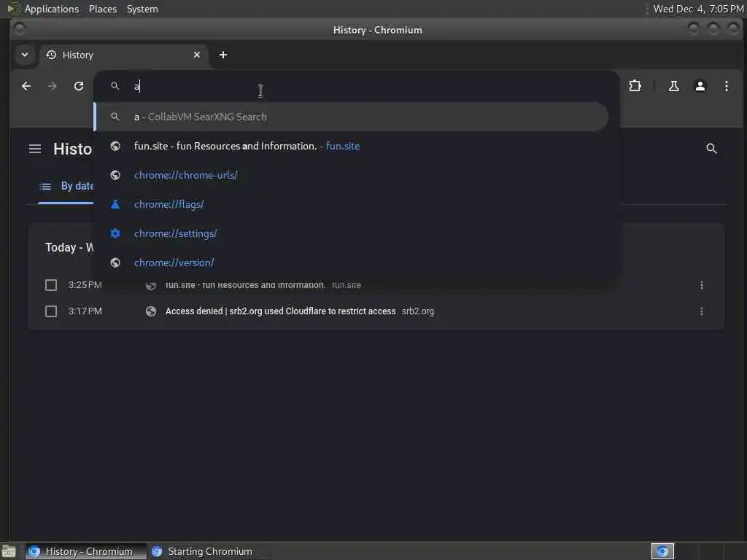The image size is (747, 560).
Task: Click the forward navigation arrow
Action: [53, 86]
